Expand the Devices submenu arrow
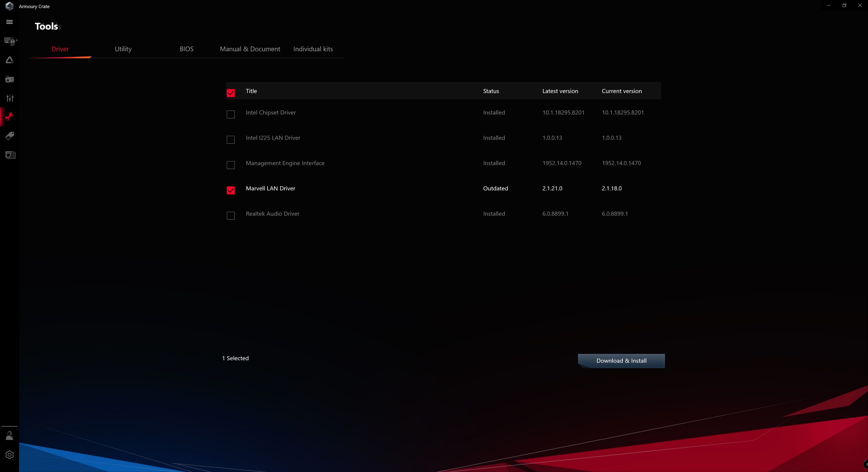 [x=17, y=40]
